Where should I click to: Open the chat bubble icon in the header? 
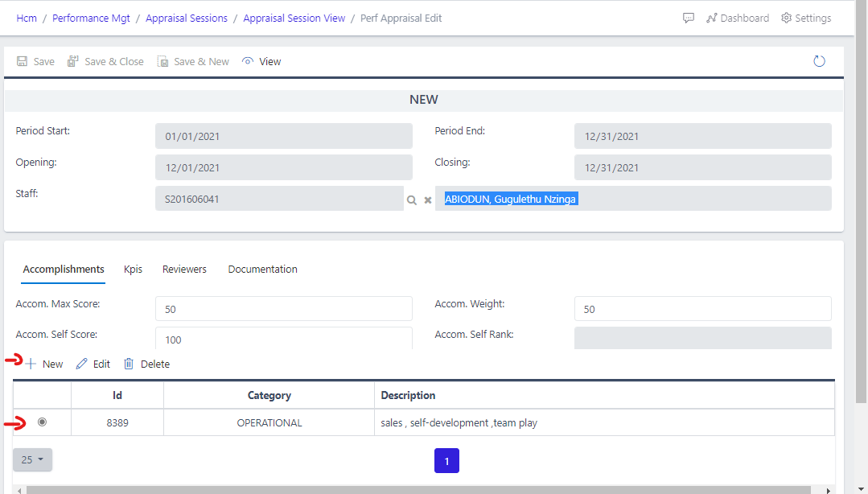pos(689,17)
